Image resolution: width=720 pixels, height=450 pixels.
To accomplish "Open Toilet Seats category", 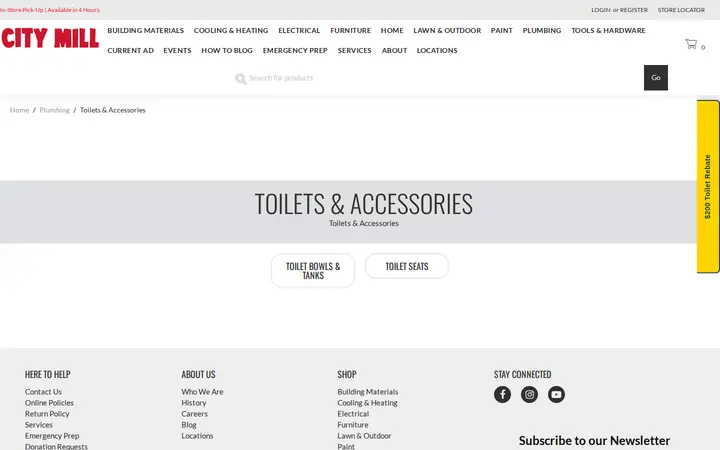I will (407, 266).
